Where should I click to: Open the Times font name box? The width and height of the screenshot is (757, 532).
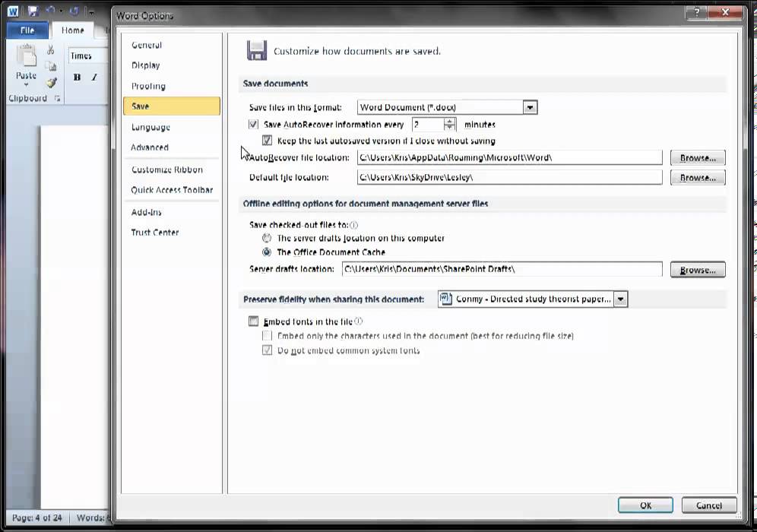pos(88,56)
